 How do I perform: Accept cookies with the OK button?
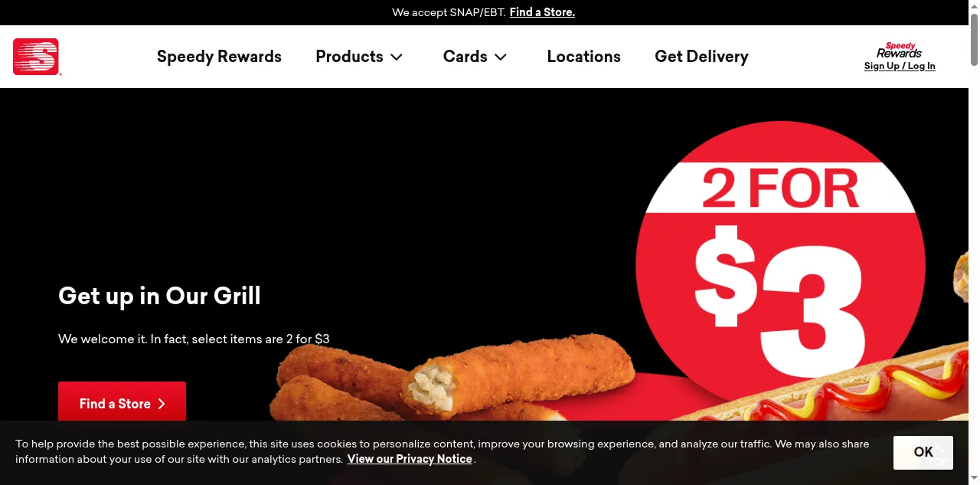point(923,452)
